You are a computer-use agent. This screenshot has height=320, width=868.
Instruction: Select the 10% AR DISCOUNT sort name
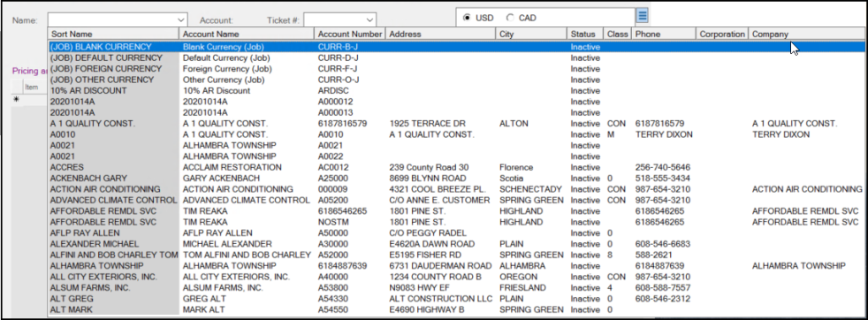click(x=88, y=91)
